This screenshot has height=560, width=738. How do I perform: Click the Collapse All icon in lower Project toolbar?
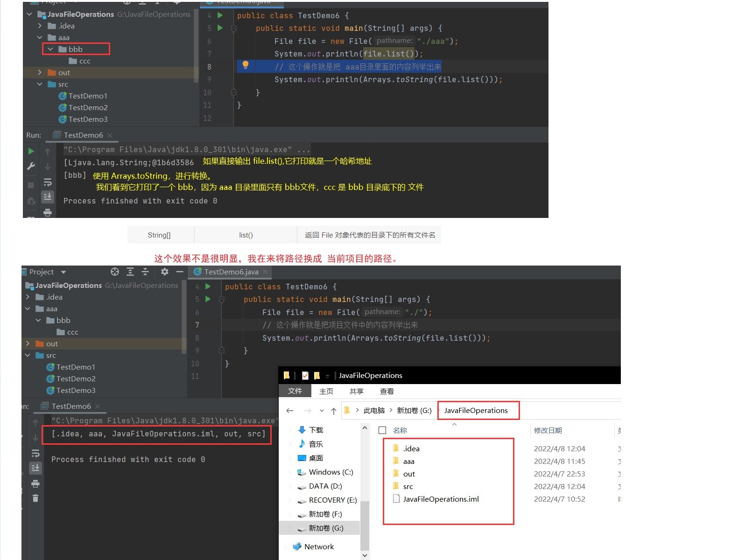click(145, 272)
